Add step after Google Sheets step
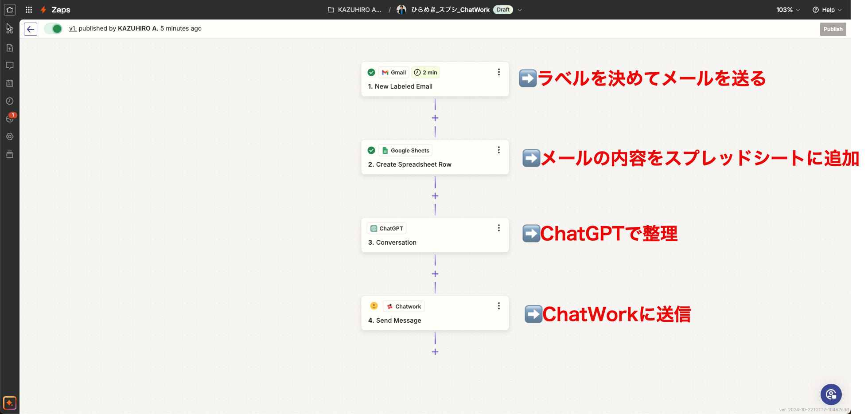Viewport: 868px width, 414px height. 435,196
